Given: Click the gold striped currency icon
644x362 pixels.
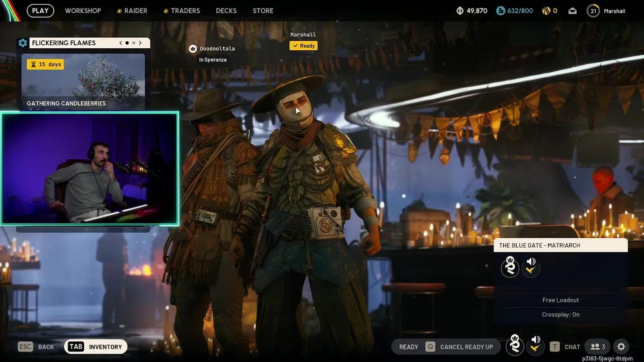Looking at the screenshot, I should 546,11.
